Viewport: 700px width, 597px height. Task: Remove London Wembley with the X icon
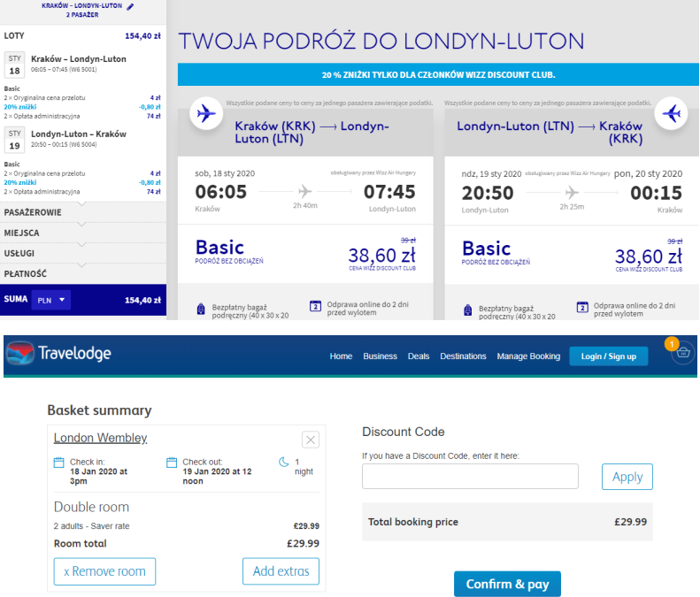click(311, 440)
